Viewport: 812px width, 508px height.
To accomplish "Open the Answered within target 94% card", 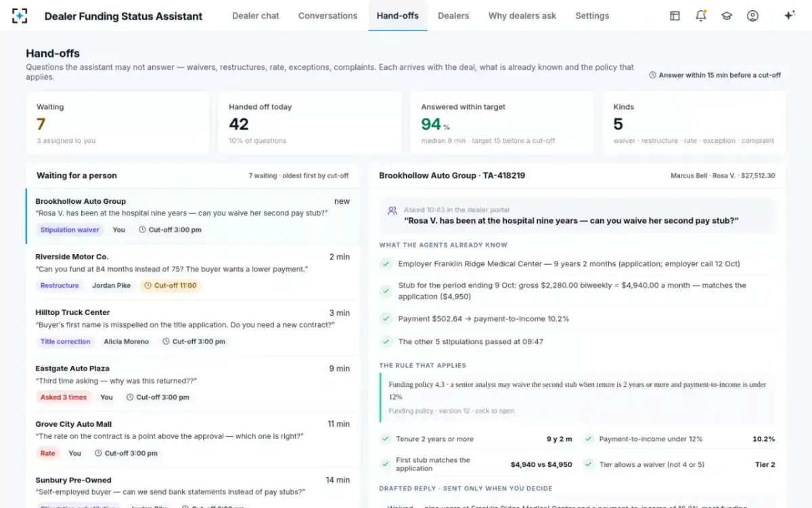I will pos(502,123).
